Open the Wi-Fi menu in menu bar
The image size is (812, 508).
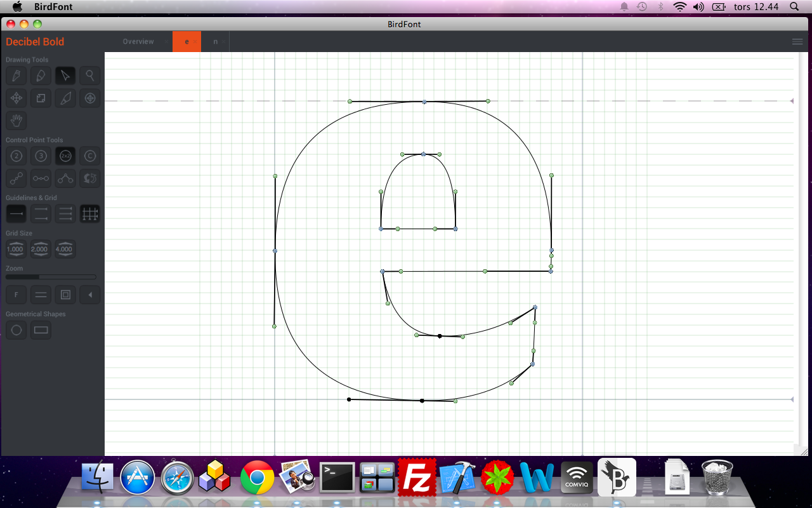[x=680, y=7]
